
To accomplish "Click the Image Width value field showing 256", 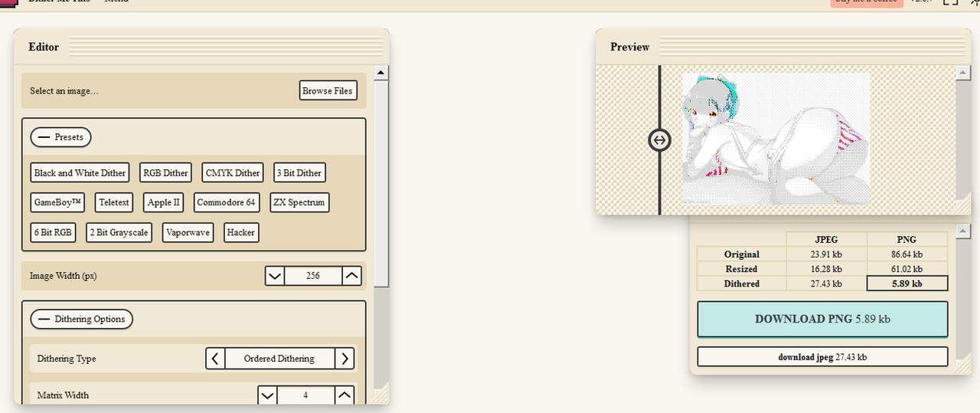I will pyautogui.click(x=313, y=276).
